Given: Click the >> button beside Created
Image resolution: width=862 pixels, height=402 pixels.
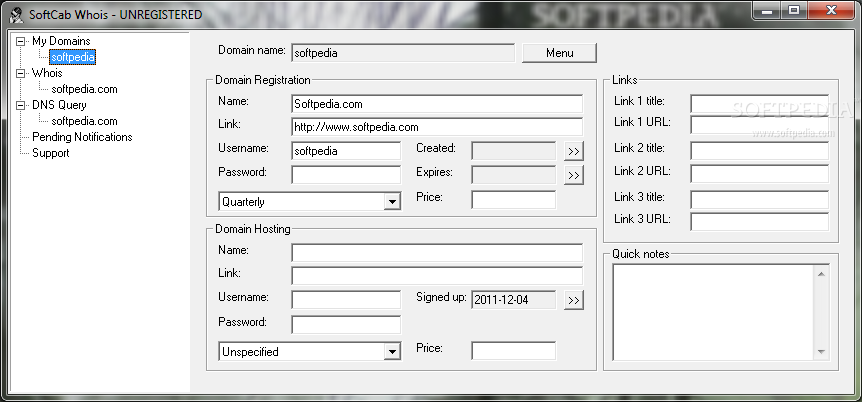Looking at the screenshot, I should (x=573, y=151).
